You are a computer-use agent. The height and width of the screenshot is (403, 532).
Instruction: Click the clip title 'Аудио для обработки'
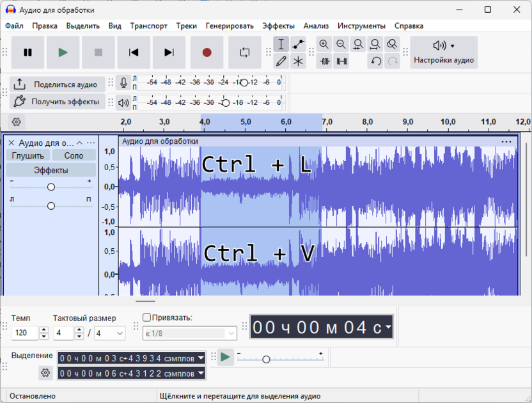pos(160,141)
